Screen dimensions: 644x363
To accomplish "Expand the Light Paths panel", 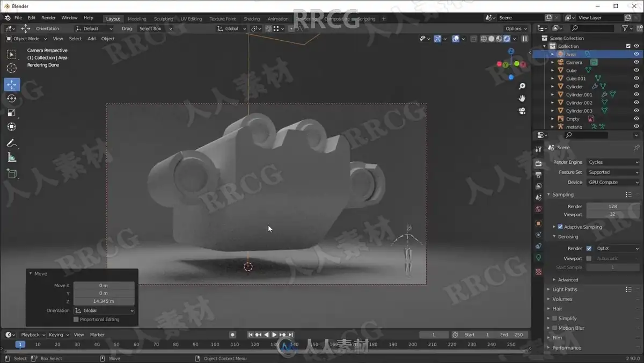I will (565, 289).
